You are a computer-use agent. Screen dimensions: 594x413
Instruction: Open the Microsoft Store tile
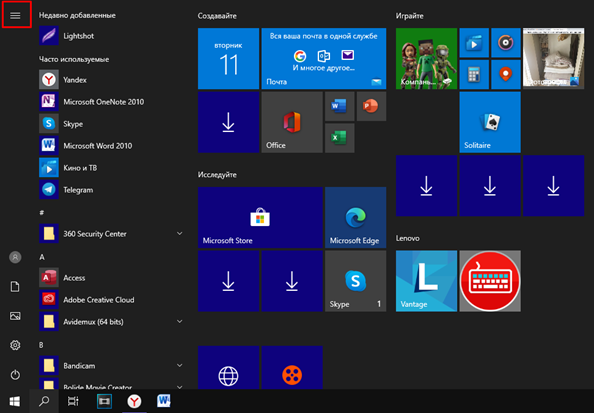pos(260,217)
